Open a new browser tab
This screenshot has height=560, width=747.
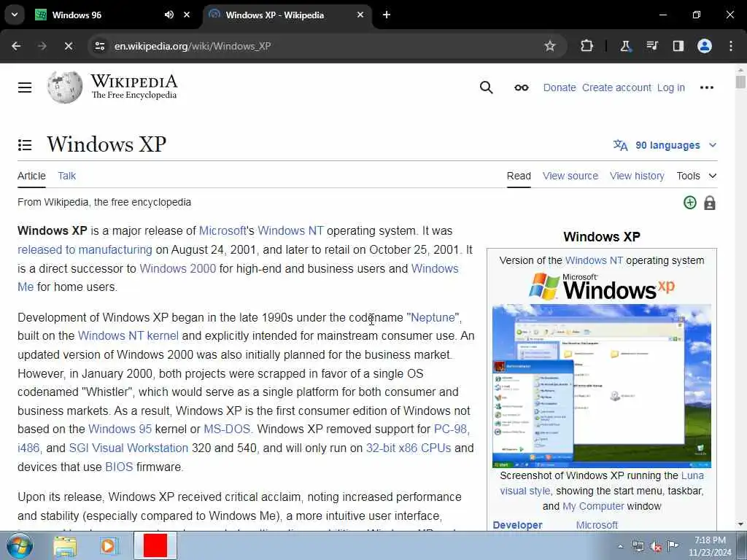pos(387,15)
